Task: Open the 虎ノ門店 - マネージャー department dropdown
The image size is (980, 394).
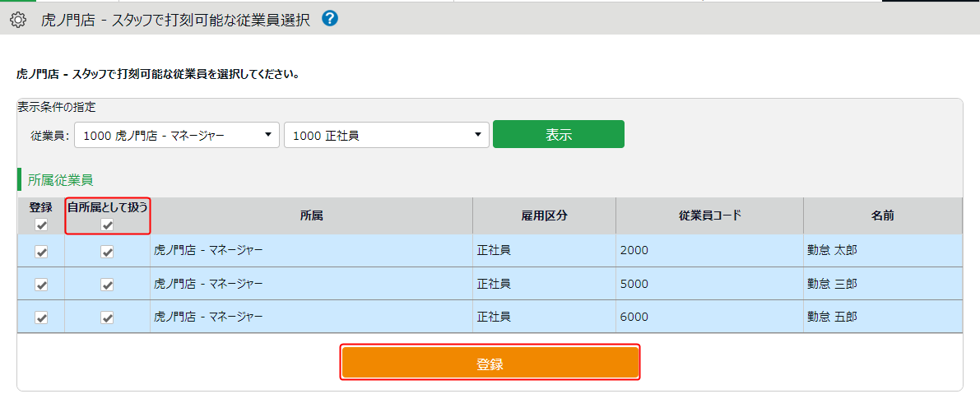Action: coord(176,135)
